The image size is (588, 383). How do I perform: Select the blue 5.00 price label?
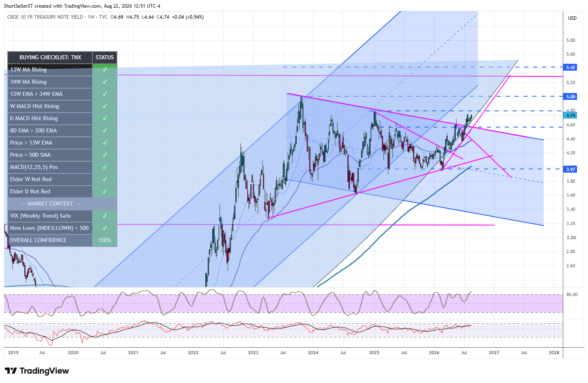(571, 97)
